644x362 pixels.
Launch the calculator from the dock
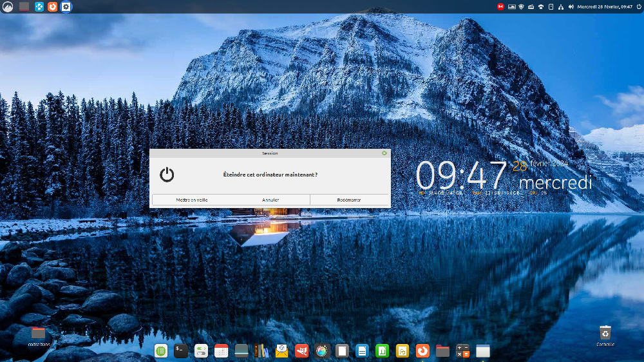click(462, 351)
